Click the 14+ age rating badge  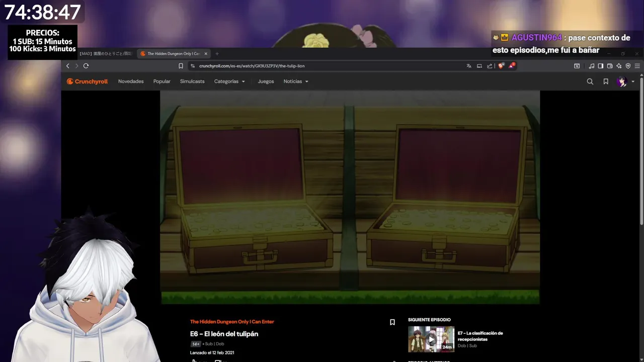click(196, 344)
